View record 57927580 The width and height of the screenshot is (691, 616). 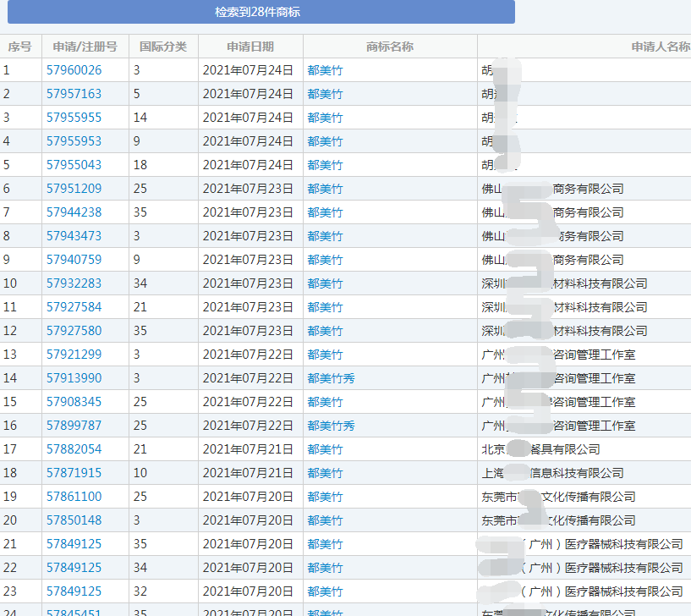[74, 331]
